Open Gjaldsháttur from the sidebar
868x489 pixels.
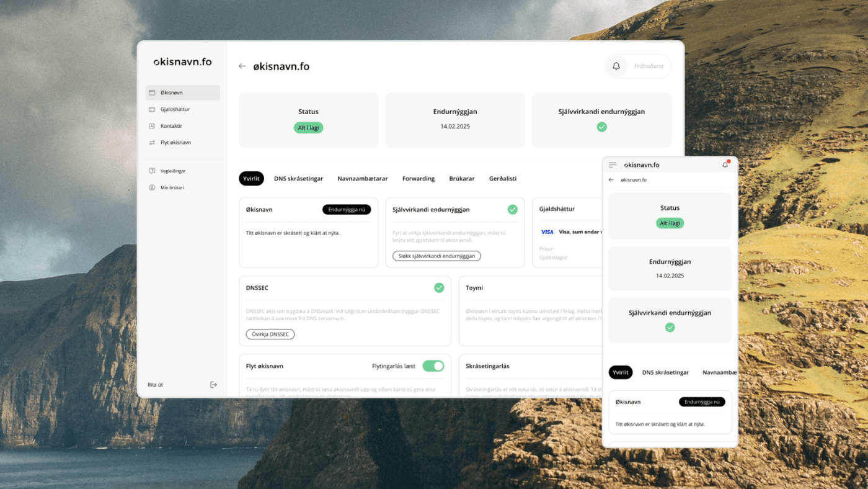(x=175, y=109)
